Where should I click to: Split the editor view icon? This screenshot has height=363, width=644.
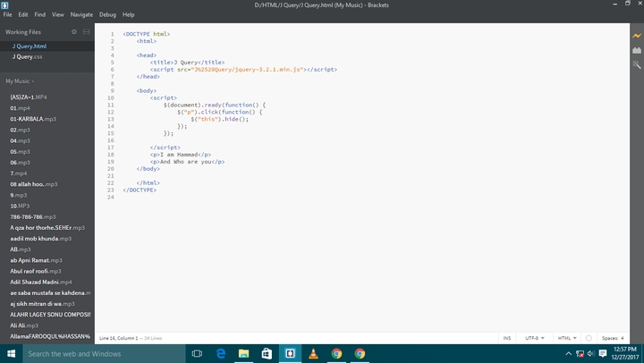86,31
